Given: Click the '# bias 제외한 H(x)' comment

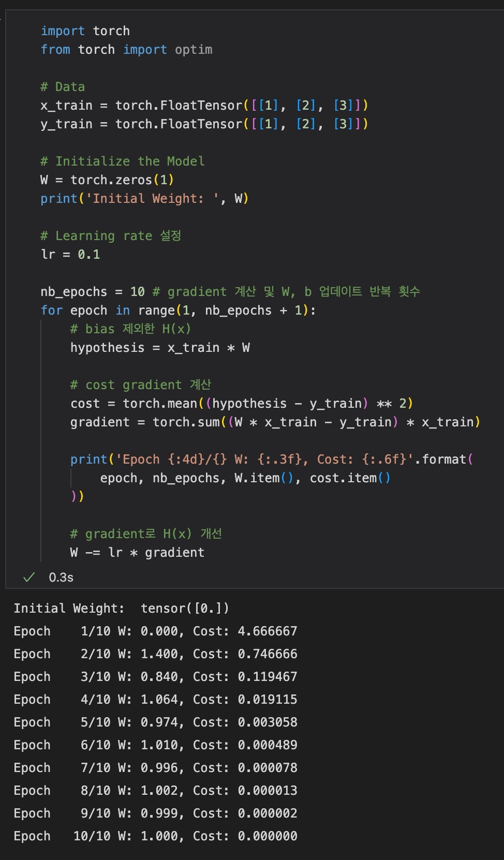Looking at the screenshot, I should pyautogui.click(x=131, y=329).
